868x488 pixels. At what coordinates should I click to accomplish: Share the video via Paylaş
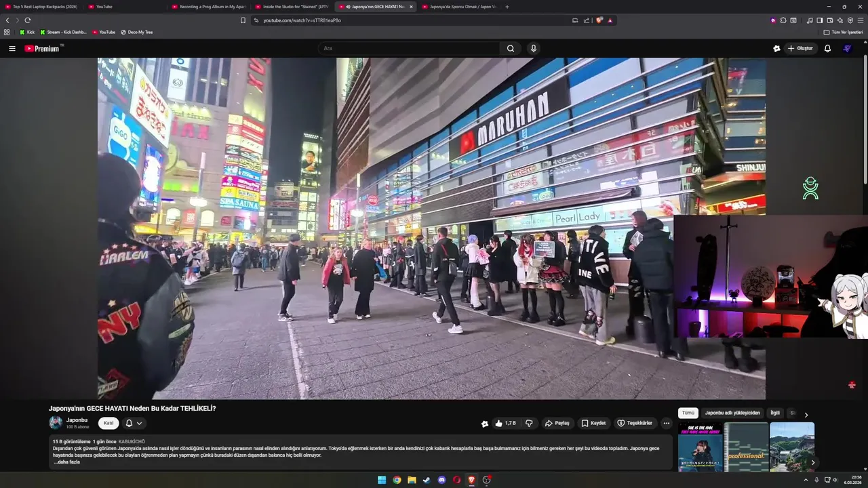557,423
